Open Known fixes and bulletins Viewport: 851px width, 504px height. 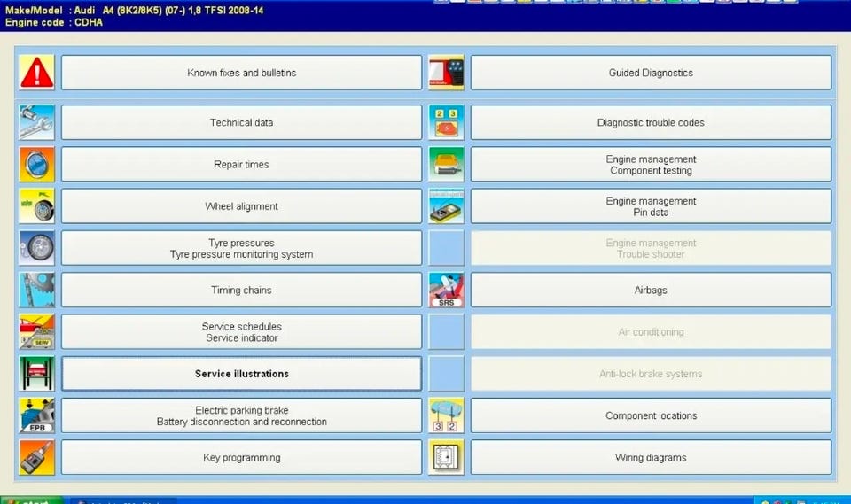pyautogui.click(x=241, y=72)
